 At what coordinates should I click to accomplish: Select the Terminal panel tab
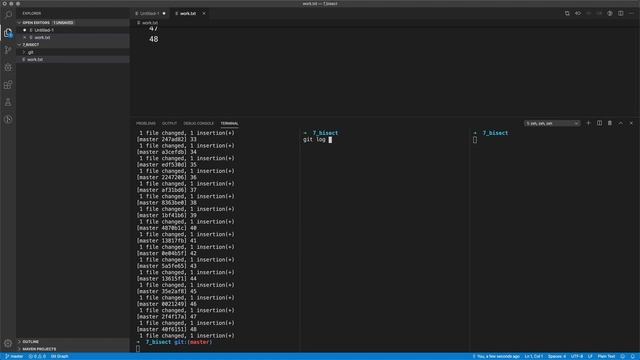coord(229,123)
